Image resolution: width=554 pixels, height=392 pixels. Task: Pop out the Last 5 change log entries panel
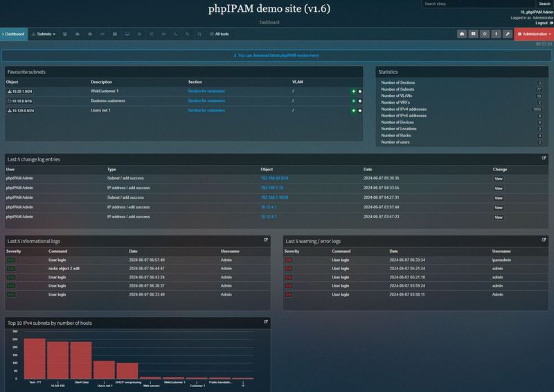point(544,158)
